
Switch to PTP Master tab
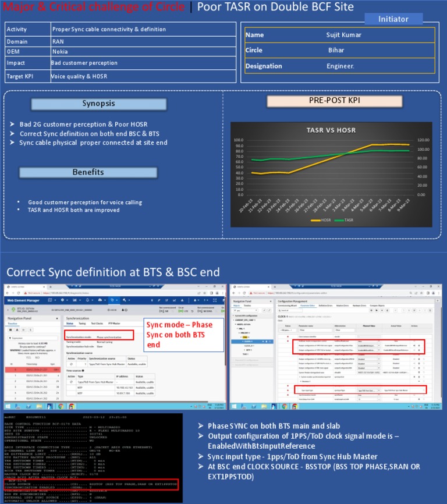(114, 324)
